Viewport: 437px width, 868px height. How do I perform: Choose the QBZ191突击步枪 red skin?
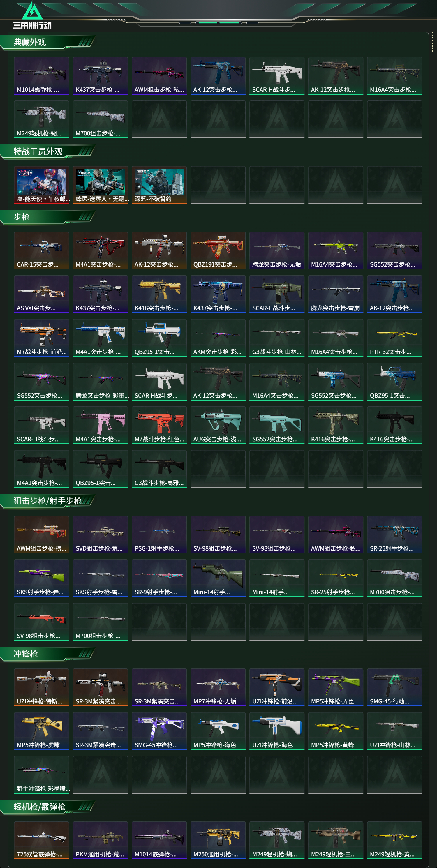(x=218, y=250)
